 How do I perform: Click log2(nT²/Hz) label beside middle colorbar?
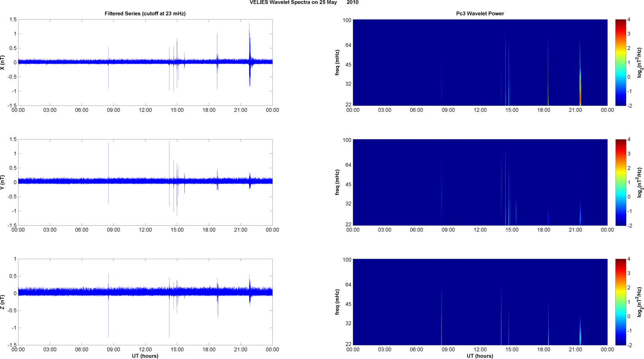click(x=640, y=182)
